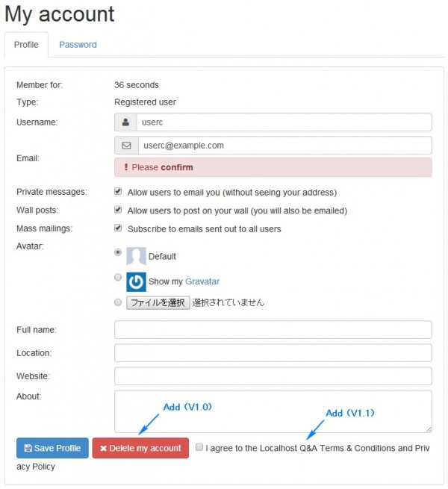This screenshot has height=489, width=448.
Task: Click the envelope icon beside Email field
Action: click(x=126, y=146)
